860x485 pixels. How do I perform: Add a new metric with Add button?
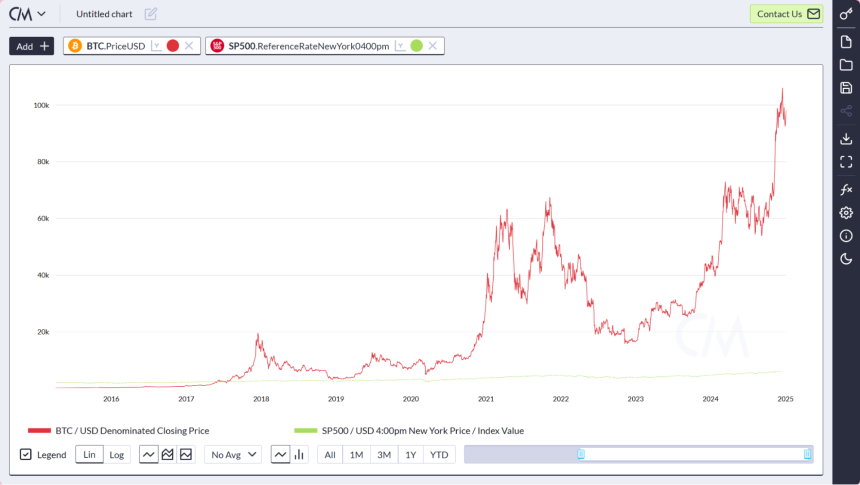[31, 46]
